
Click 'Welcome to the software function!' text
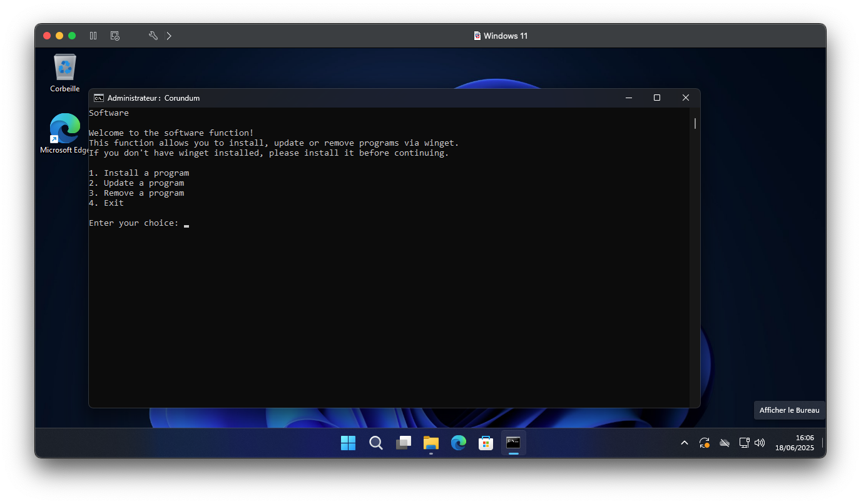tap(171, 133)
